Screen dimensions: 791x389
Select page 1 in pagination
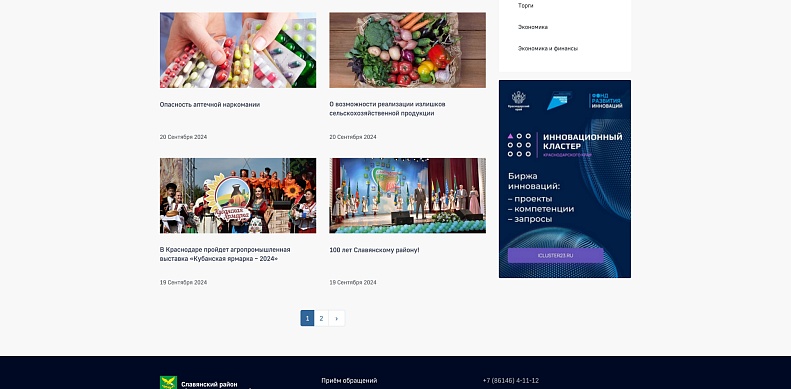click(307, 318)
